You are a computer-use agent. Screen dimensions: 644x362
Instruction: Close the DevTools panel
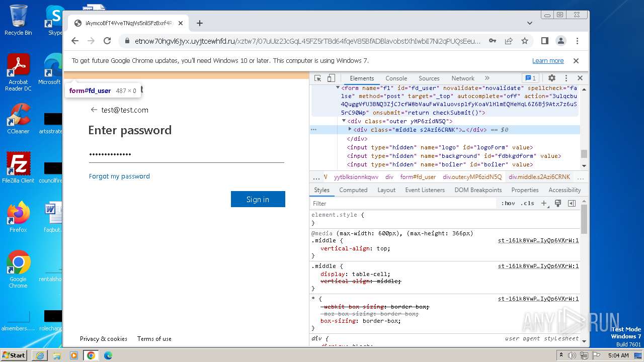(x=580, y=78)
